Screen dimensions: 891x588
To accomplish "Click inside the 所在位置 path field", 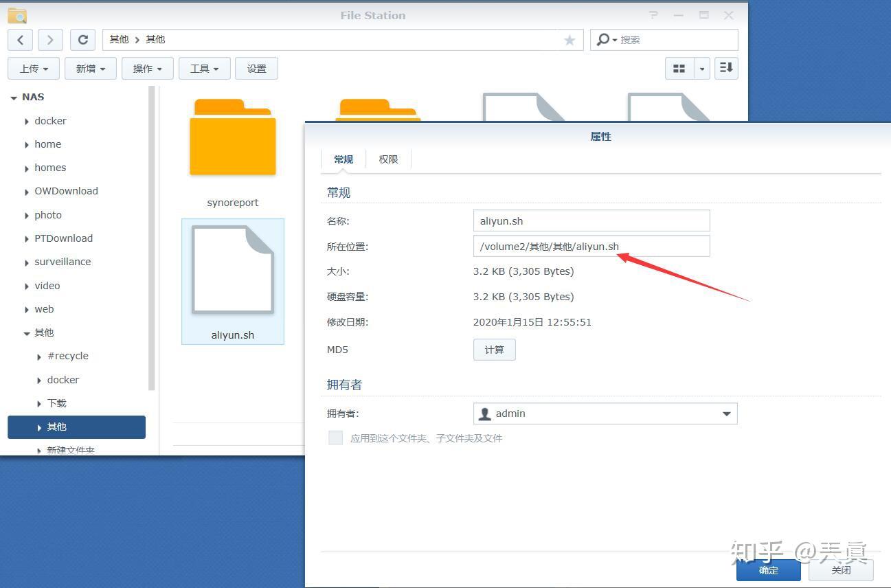I will point(591,246).
